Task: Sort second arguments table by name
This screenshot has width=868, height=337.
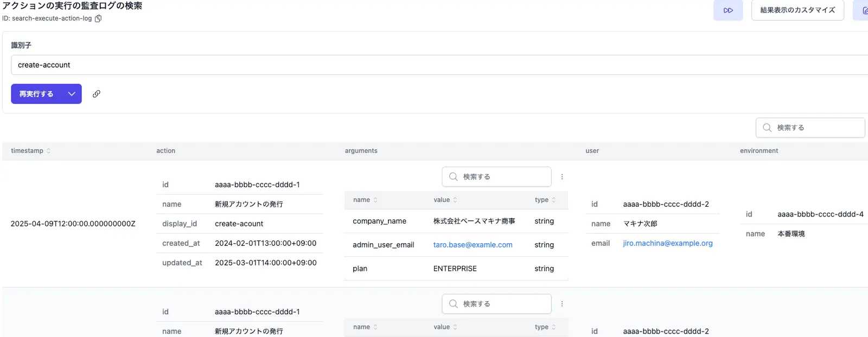Action: [x=375, y=327]
